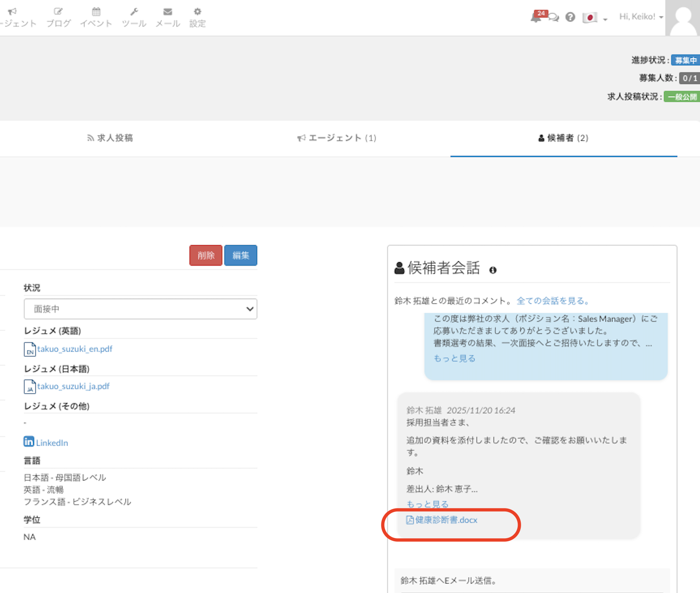Open the 全ての会話を見る link
This screenshot has width=700, height=593.
[553, 301]
